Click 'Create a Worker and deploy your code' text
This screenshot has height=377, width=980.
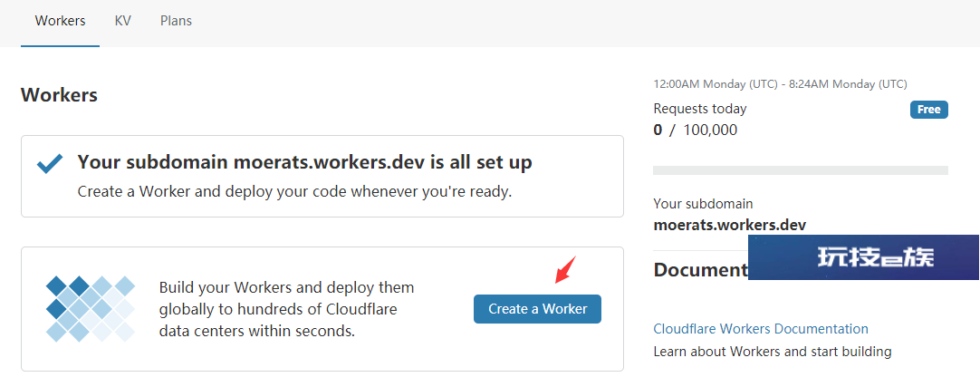[x=294, y=191]
